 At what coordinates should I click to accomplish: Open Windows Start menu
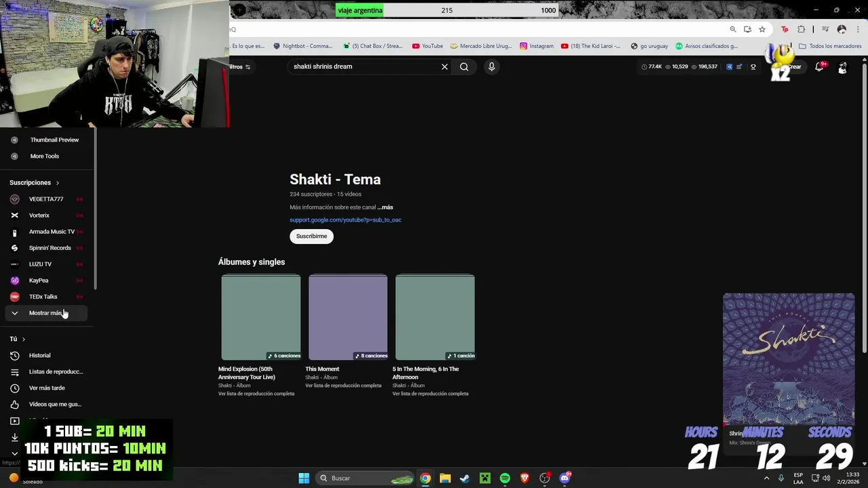pos(304,478)
